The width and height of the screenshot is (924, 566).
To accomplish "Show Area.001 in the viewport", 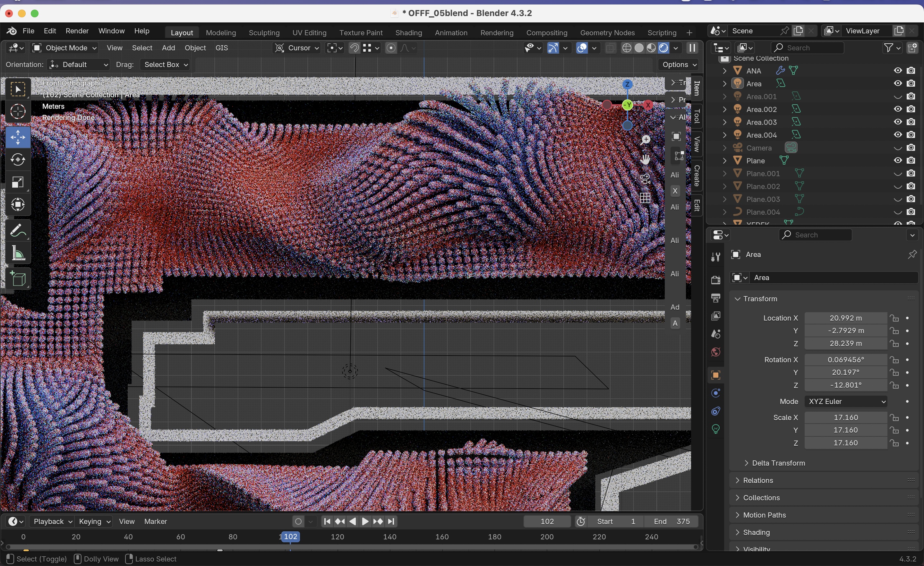I will click(x=898, y=96).
